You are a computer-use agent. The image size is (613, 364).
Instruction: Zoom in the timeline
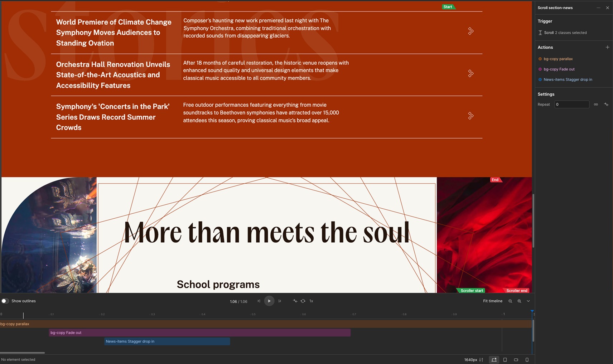[x=519, y=301]
